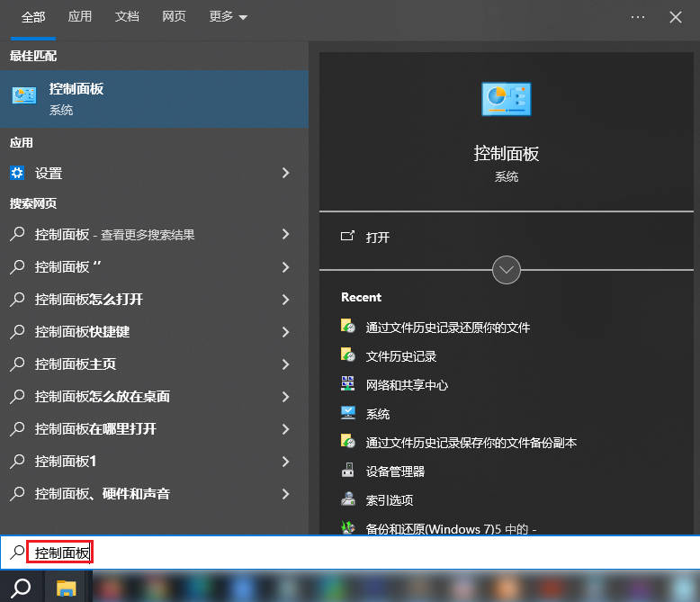The image size is (700, 602).
Task: Expand arrow for 控制面板1
Action: tap(286, 462)
